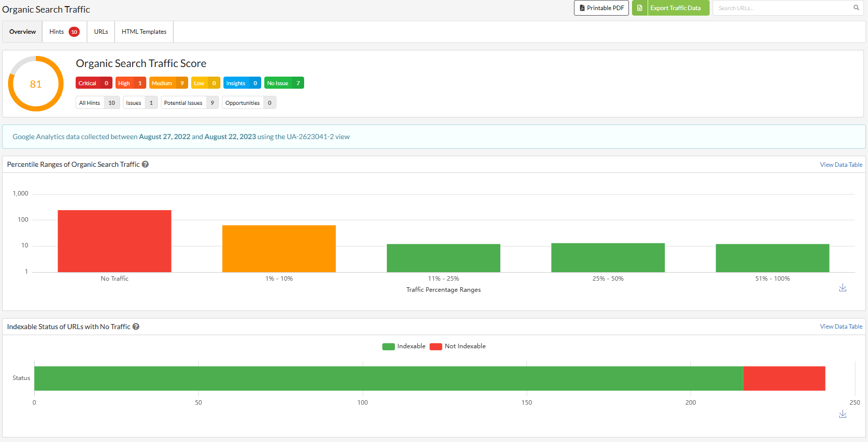The height and width of the screenshot is (442, 868).
Task: Click the magnifier search icon
Action: click(x=856, y=8)
